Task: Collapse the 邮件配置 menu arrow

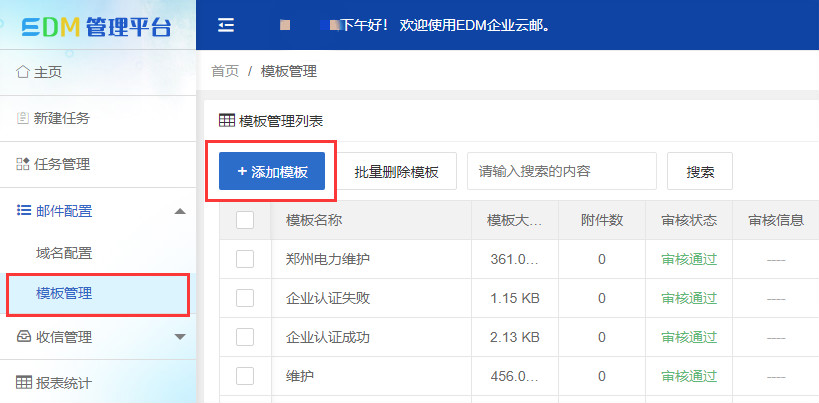Action: (179, 211)
